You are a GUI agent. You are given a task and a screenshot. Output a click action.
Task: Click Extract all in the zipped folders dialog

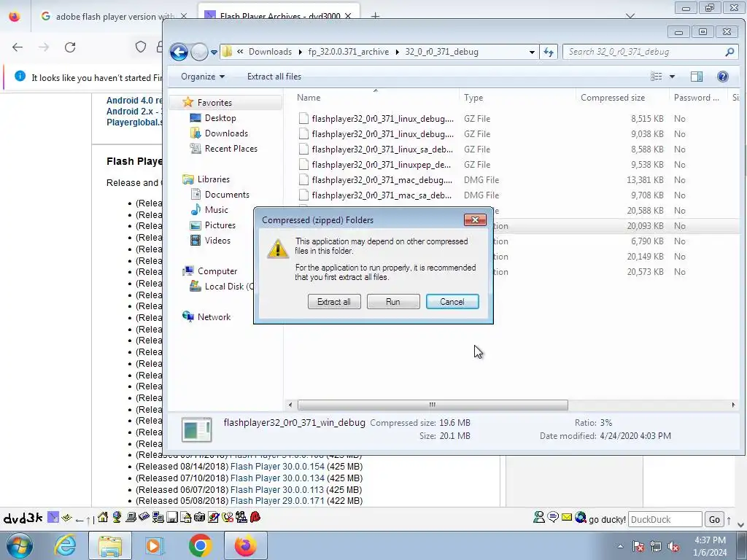(334, 301)
